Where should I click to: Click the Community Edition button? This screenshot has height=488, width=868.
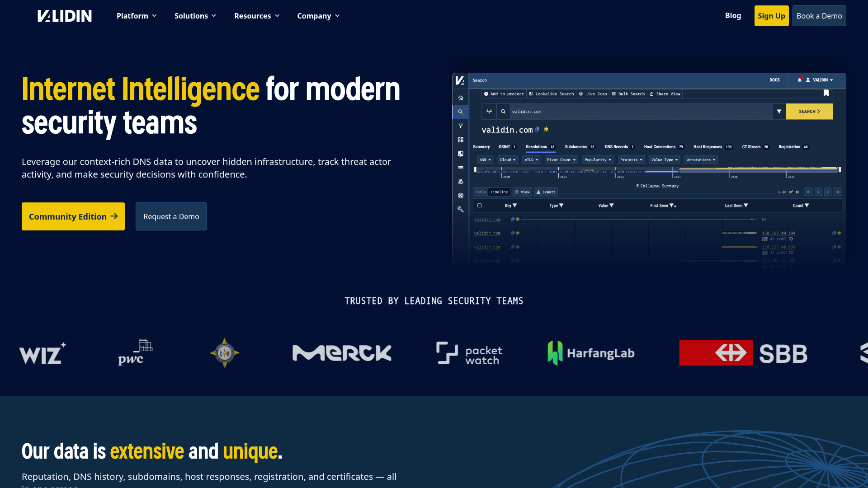tap(73, 216)
